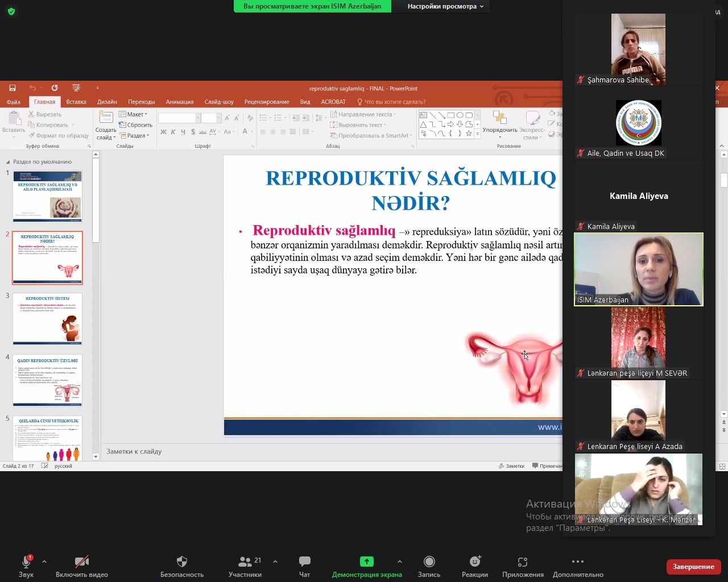Toggle text shadow S formatting

click(x=193, y=132)
